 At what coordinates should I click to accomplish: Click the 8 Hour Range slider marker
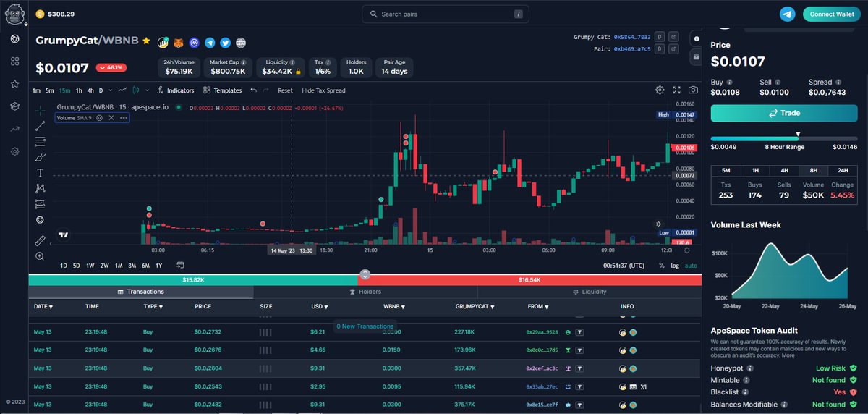coord(798,134)
